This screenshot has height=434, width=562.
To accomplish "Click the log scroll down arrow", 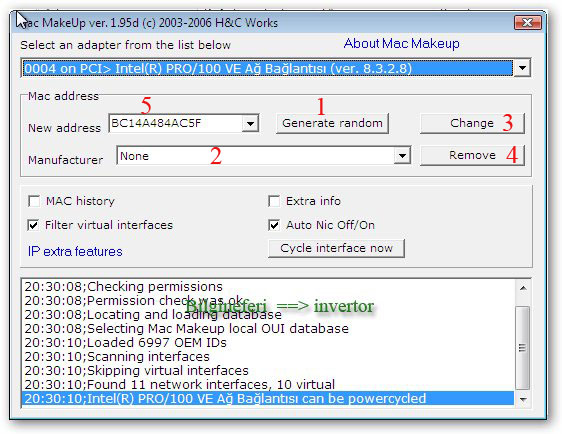I will (x=523, y=399).
